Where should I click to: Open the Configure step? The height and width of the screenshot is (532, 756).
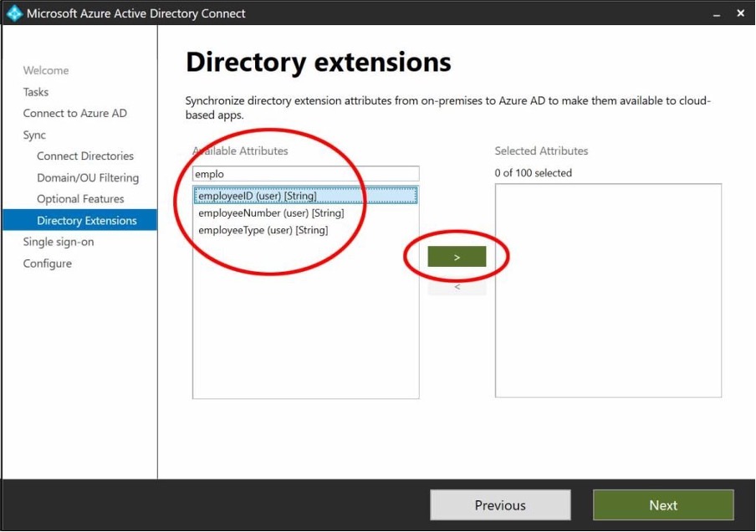pyautogui.click(x=48, y=263)
